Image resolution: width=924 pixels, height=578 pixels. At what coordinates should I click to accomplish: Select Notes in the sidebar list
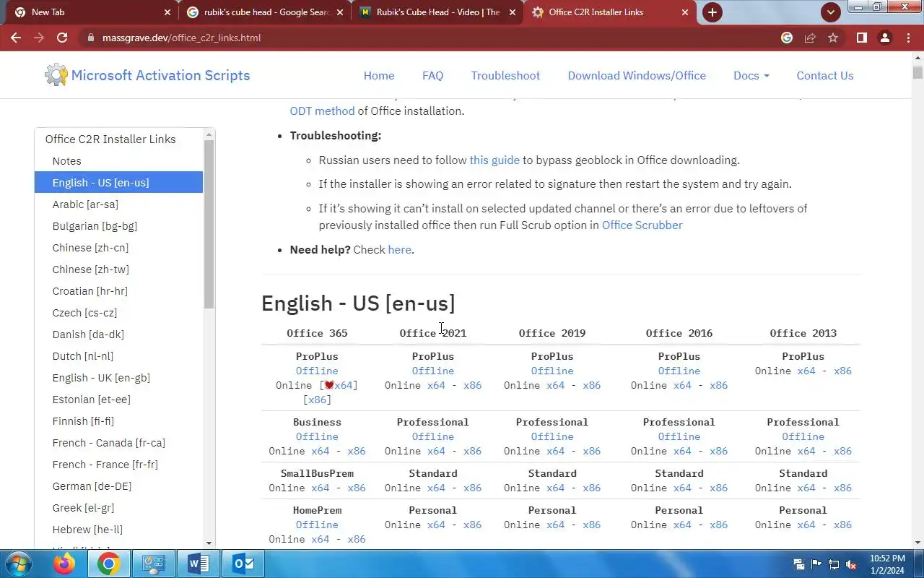coord(118,161)
